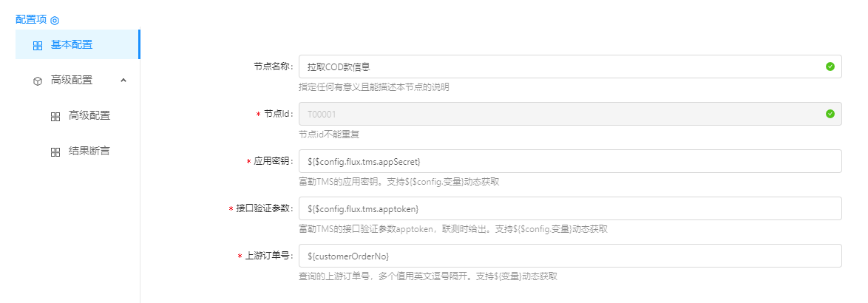868x303 pixels.
Task: Click the 节点名称 form label
Action: (273, 67)
